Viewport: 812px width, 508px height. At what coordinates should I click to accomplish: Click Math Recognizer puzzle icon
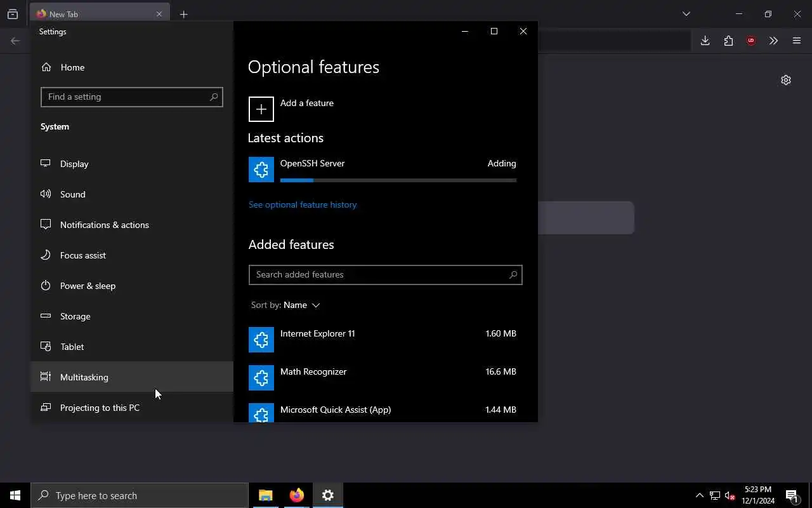point(261,378)
